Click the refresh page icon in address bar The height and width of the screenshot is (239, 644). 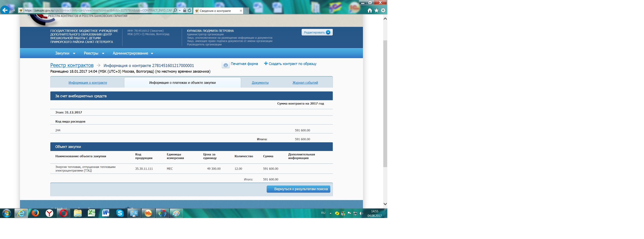tap(189, 10)
